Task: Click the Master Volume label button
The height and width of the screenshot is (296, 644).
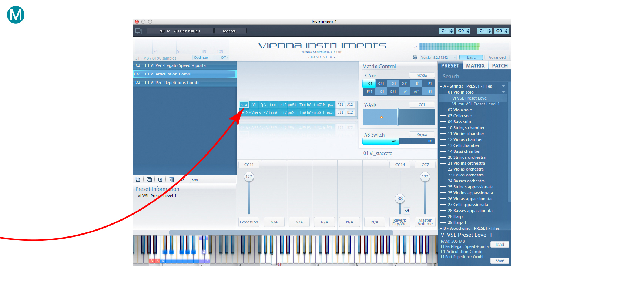Action: [425, 222]
